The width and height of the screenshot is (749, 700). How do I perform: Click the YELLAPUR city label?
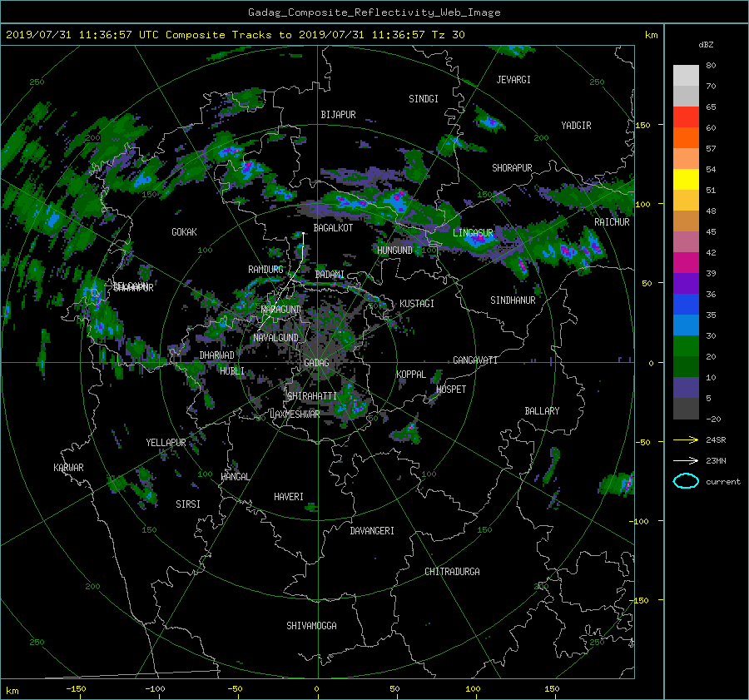click(166, 443)
